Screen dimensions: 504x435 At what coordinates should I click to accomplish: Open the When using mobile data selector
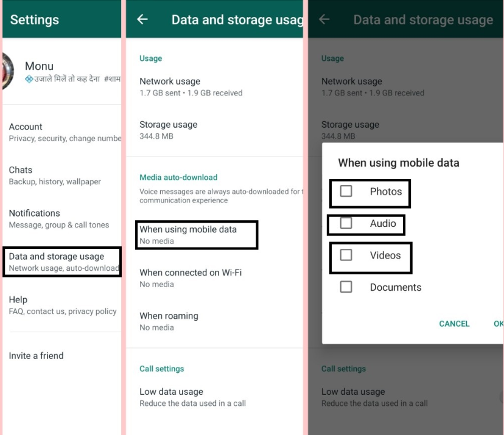195,235
